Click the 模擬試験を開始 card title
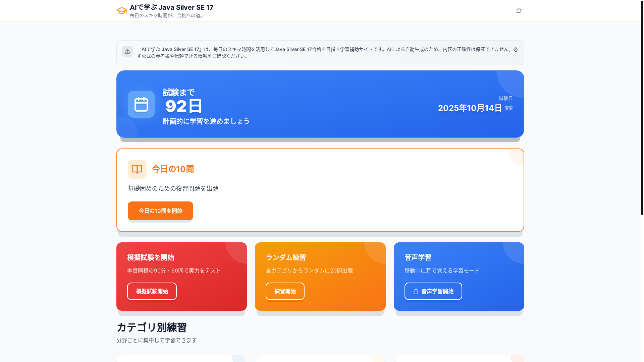644x362 pixels. (151, 257)
